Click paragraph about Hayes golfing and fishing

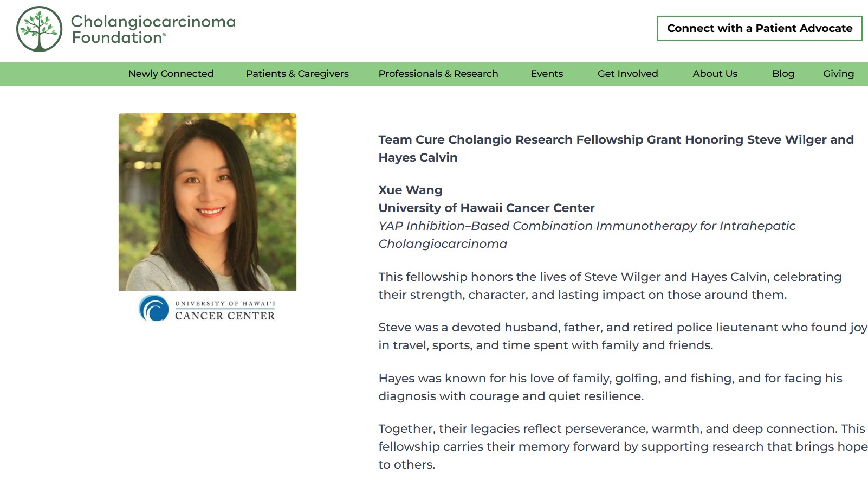click(610, 387)
